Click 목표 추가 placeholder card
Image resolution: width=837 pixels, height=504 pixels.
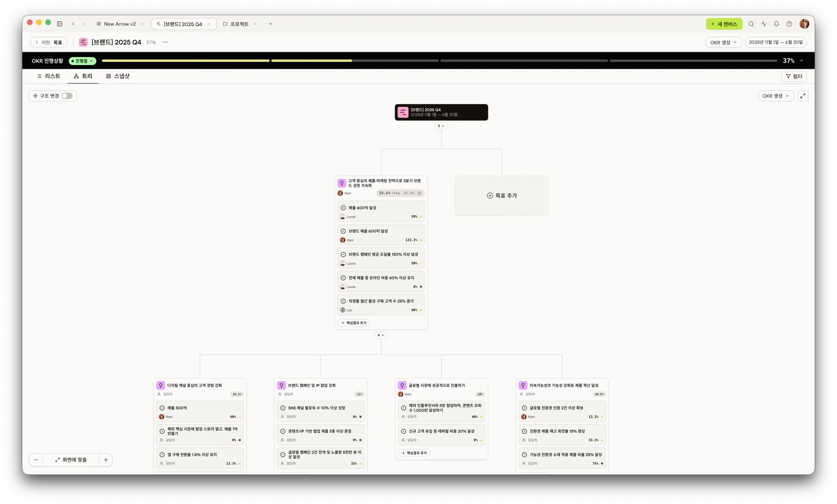502,196
